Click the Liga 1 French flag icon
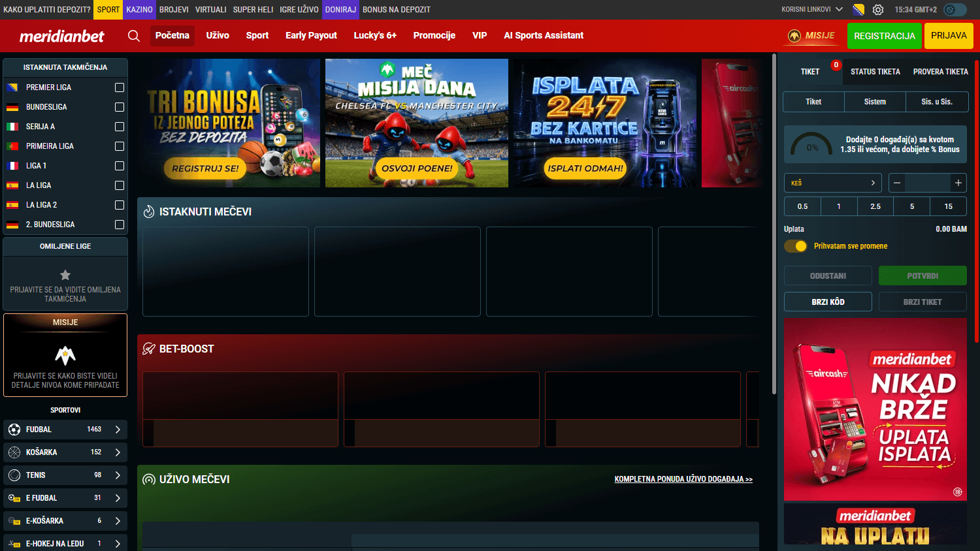This screenshot has height=551, width=980. pos(12,166)
